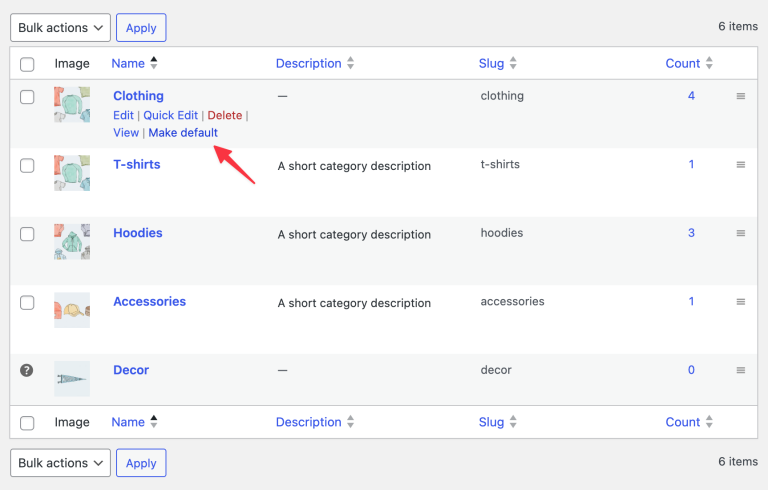
Task: Toggle the select-all checkbox in table header
Action: point(27,64)
